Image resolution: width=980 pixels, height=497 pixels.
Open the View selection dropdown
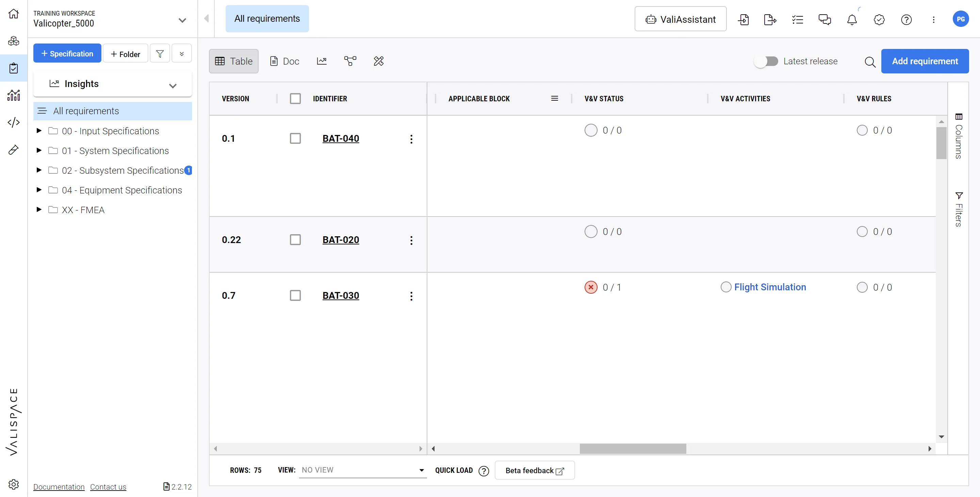(x=362, y=470)
